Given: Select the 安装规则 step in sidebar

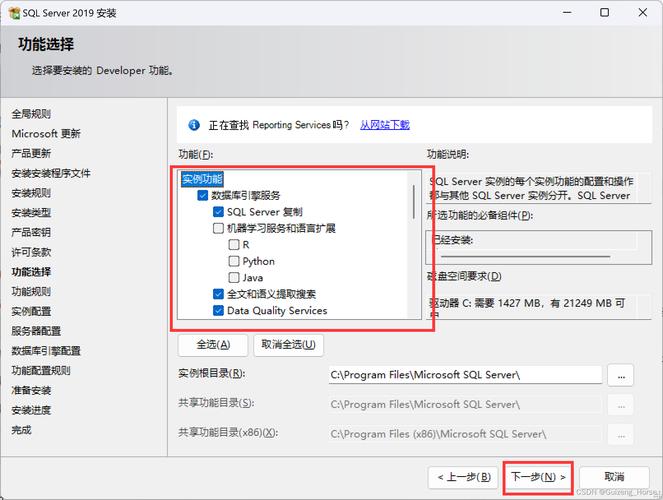Looking at the screenshot, I should pos(31,193).
